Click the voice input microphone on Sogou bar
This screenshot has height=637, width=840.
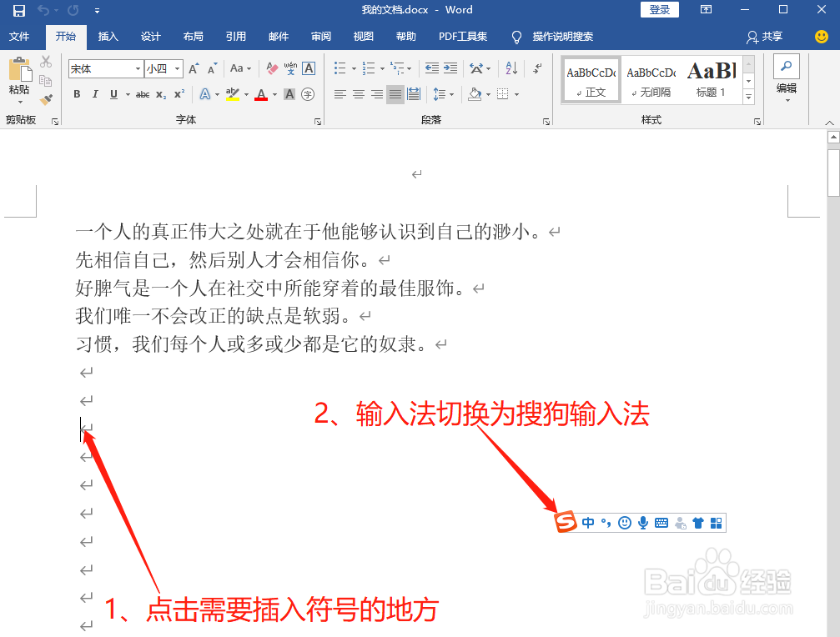pos(642,522)
